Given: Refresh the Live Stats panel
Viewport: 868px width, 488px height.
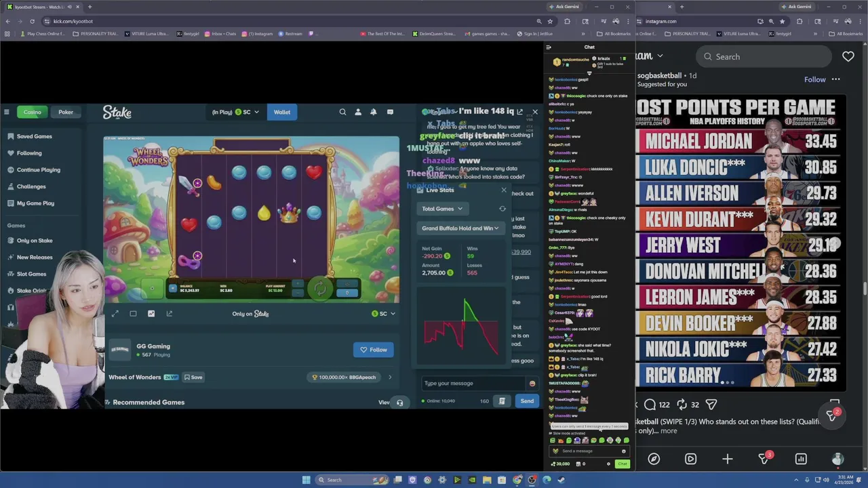Looking at the screenshot, I should [502, 209].
